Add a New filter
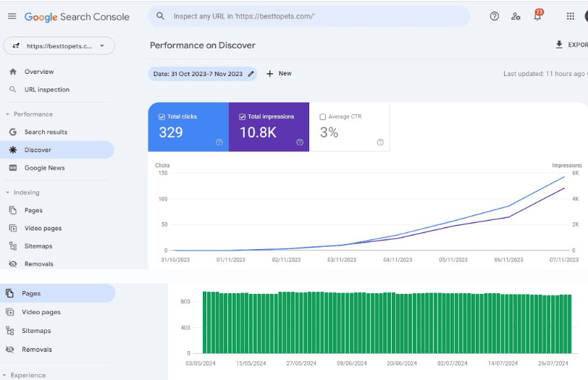The width and height of the screenshot is (588, 380). click(x=279, y=74)
